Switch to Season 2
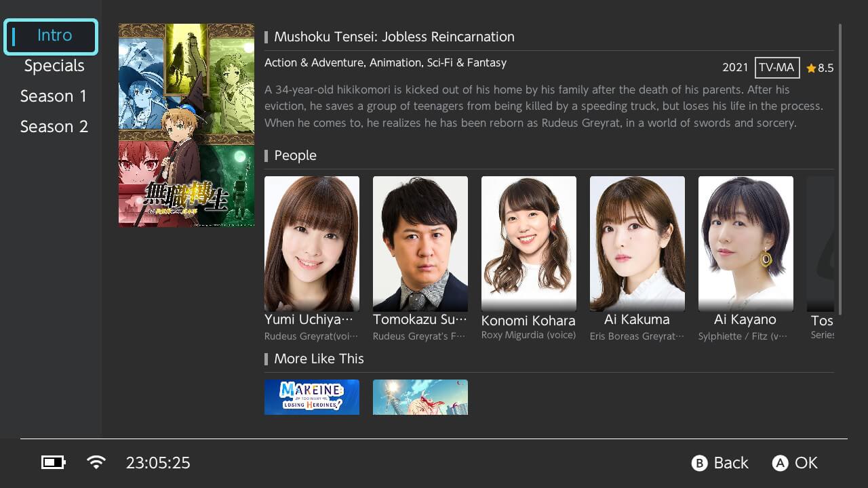Screen dimensions: 868x488 click(54, 127)
